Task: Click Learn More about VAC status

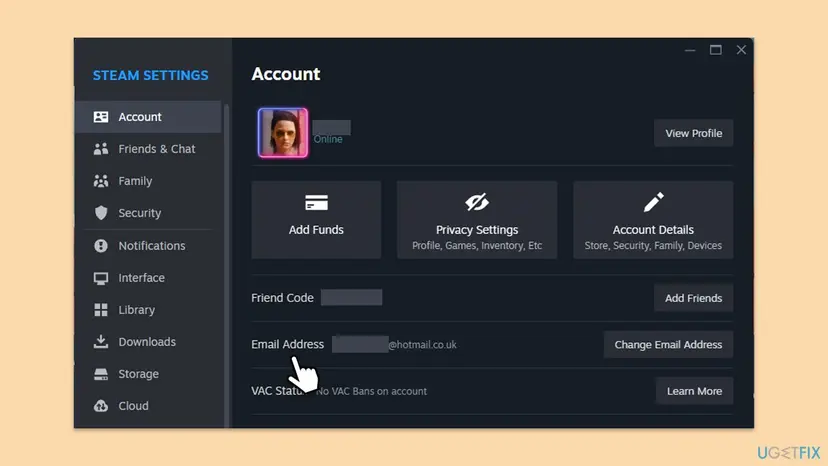Action: 694,391
